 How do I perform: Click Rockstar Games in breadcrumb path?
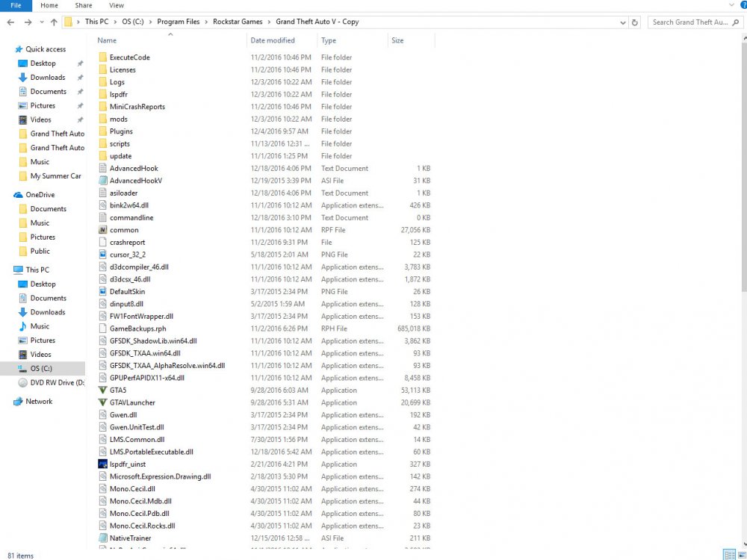click(x=238, y=22)
